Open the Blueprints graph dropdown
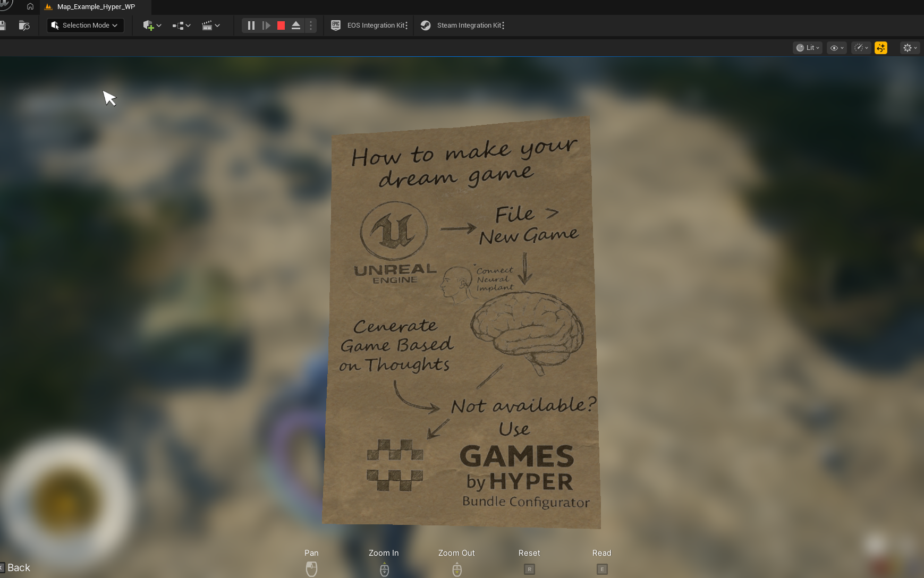The width and height of the screenshot is (924, 578). point(181,25)
